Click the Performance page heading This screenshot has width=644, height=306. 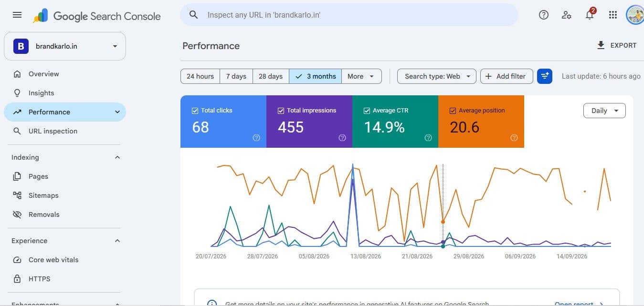pyautogui.click(x=211, y=46)
